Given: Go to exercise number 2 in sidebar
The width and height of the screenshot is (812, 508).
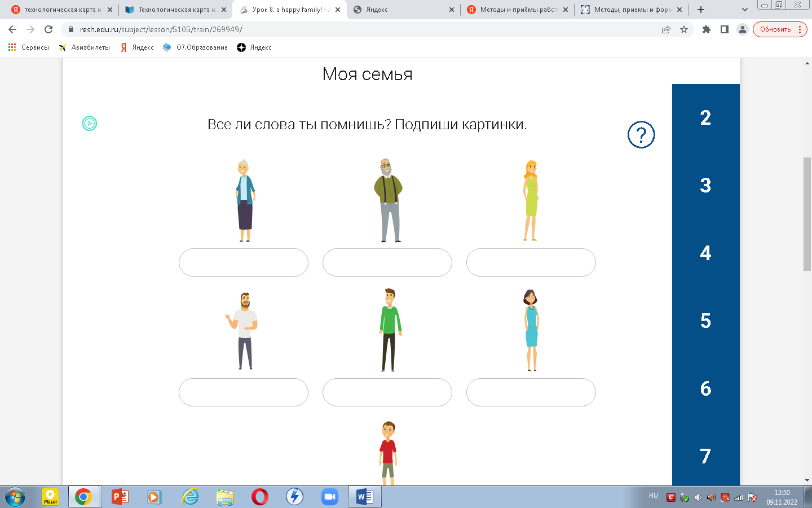Looking at the screenshot, I should point(705,118).
